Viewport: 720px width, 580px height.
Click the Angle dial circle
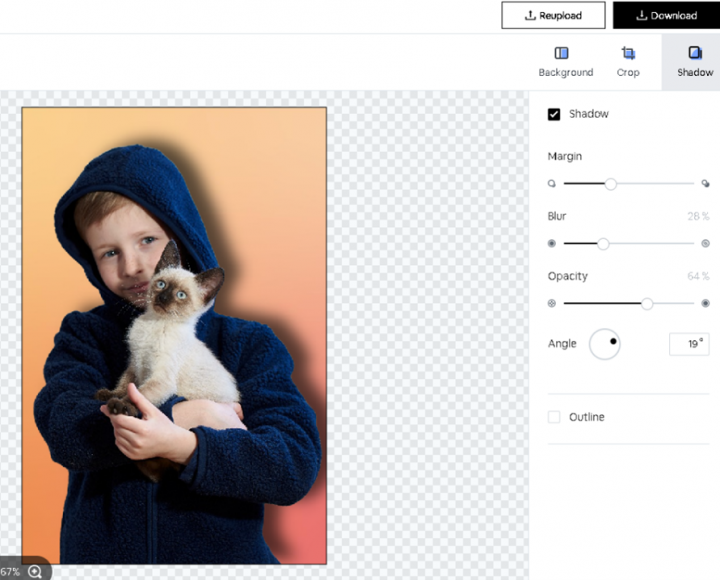pyautogui.click(x=605, y=344)
